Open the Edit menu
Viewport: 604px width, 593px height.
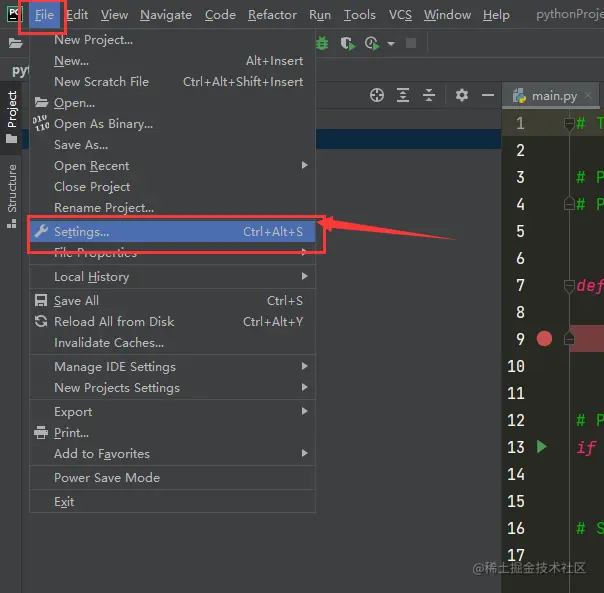(77, 15)
